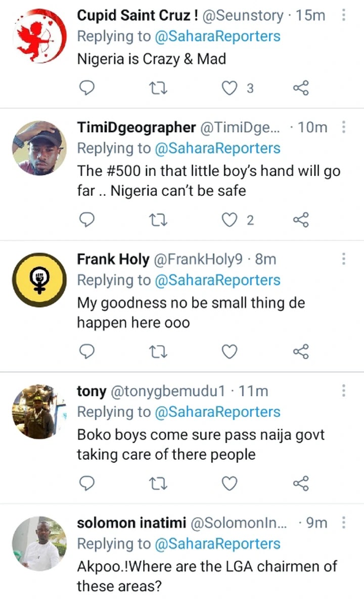Retweet tony's Boko boys tweet
Image resolution: width=364 pixels, height=599 pixels.
158,484
